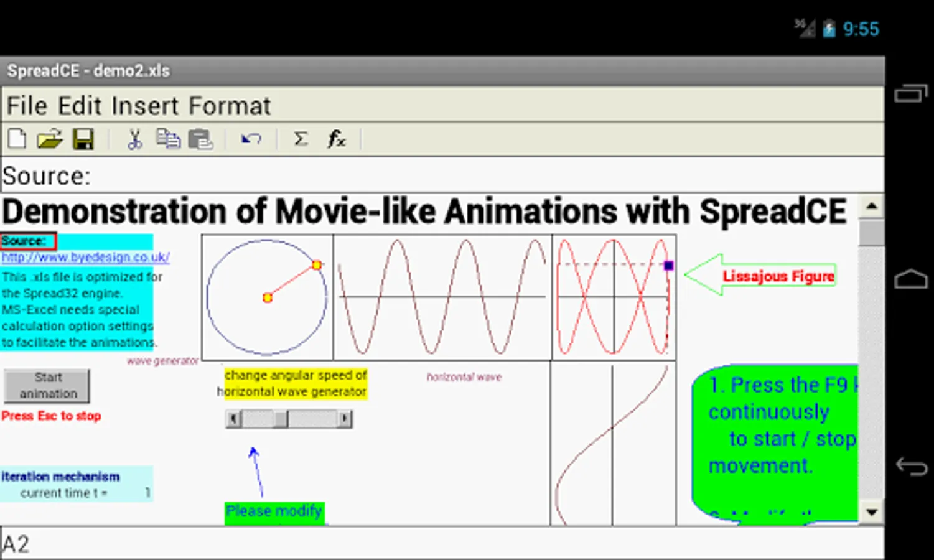
Task: Click the formula bar showing Source:
Action: [442, 175]
